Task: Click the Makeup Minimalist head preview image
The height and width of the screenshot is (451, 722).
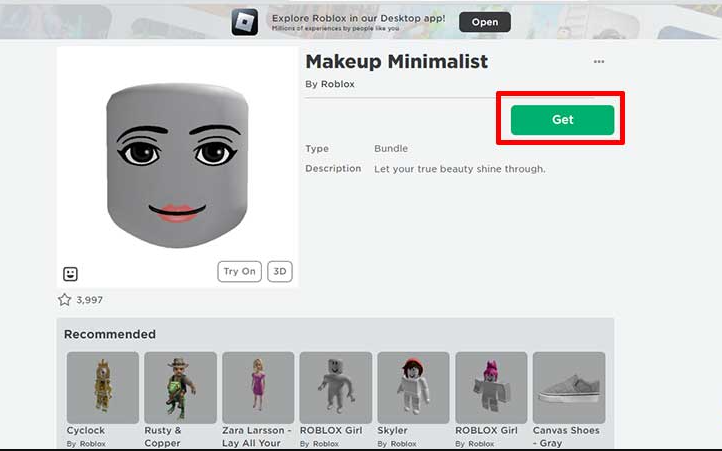Action: [177, 165]
